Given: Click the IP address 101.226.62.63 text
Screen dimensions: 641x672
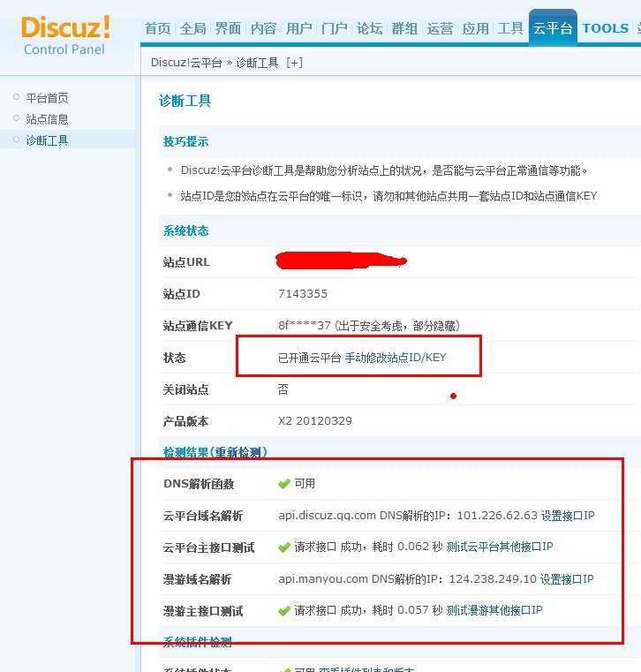Looking at the screenshot, I should (x=497, y=515).
